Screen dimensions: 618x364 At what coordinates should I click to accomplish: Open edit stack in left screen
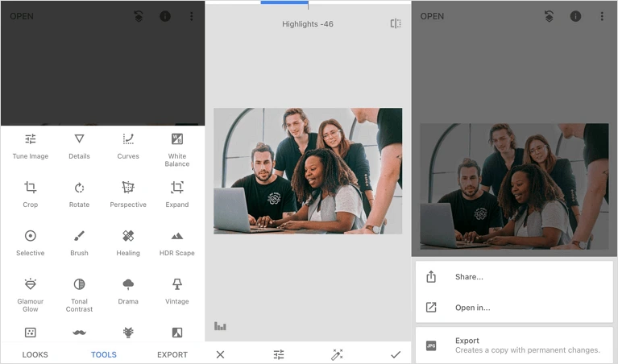click(x=139, y=16)
